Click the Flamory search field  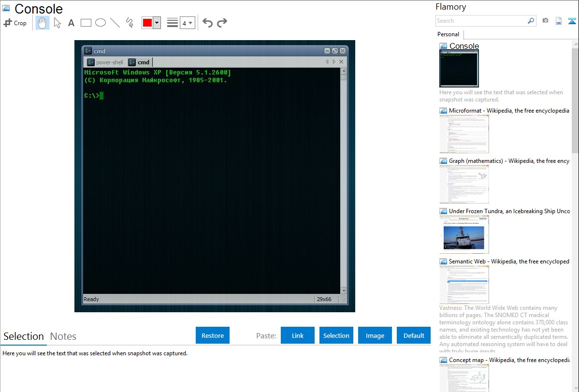[481, 21]
